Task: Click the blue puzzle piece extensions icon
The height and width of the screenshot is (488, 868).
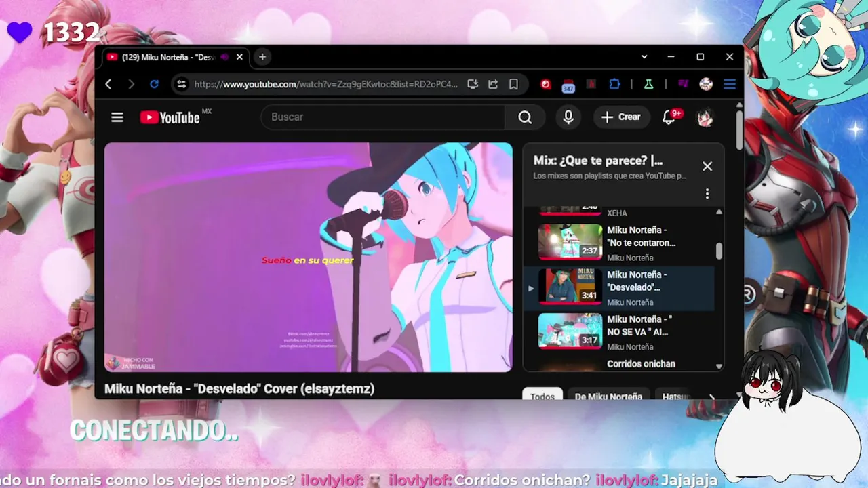Action: pyautogui.click(x=614, y=84)
